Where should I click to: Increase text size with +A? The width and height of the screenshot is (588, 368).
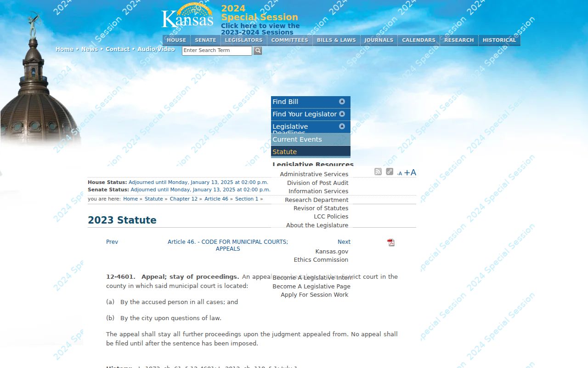pyautogui.click(x=410, y=172)
